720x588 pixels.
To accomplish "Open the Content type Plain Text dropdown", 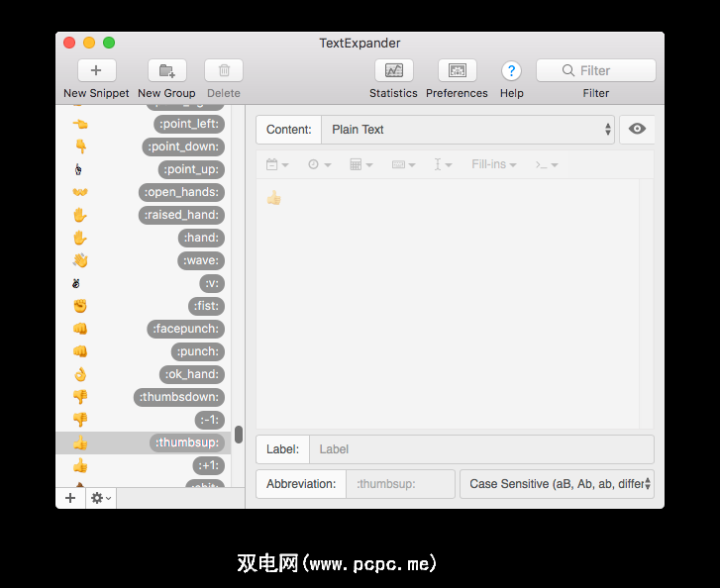I will pos(467,130).
